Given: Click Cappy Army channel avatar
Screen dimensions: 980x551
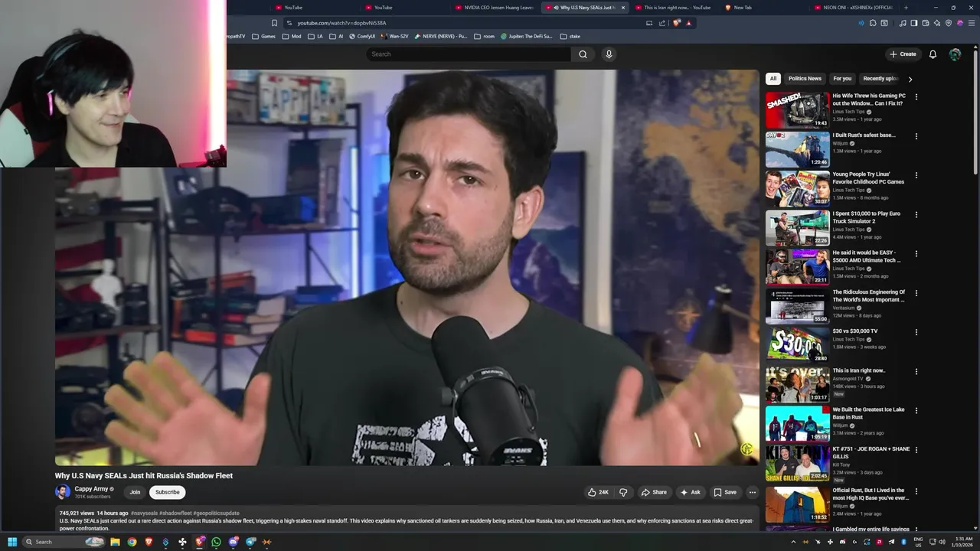Looking at the screenshot, I should point(63,492).
